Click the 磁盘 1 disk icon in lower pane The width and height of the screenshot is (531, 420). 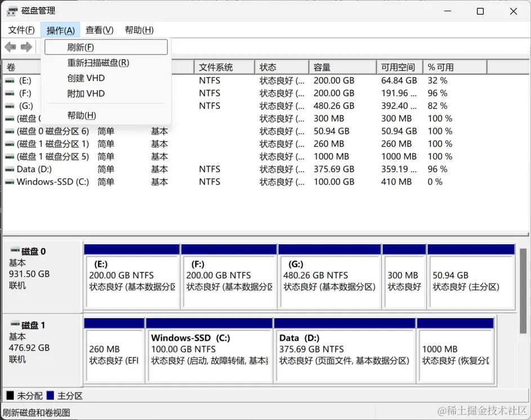[15, 324]
